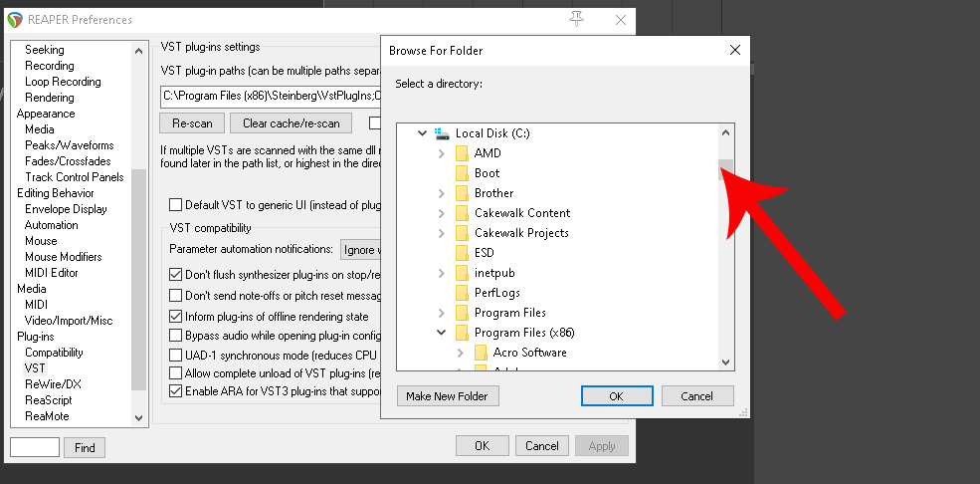This screenshot has height=484, width=980.
Task: Open the Envelope Display preferences page
Action: (x=66, y=209)
